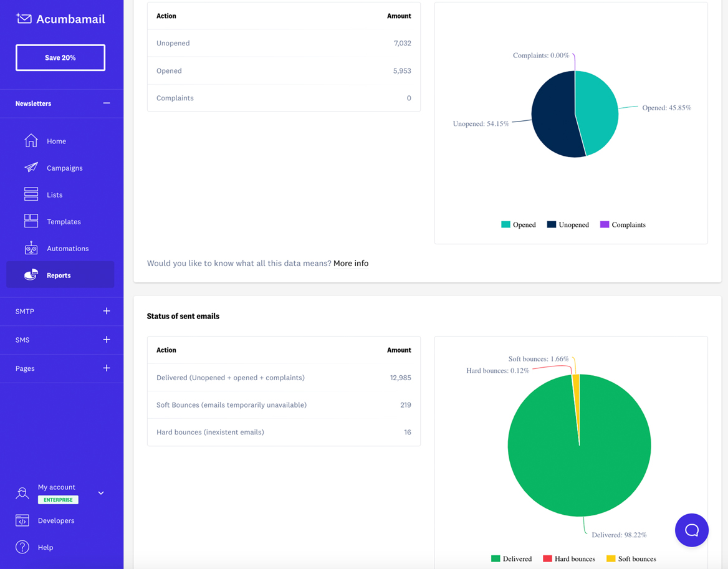Select the Templates icon
The height and width of the screenshot is (569, 728).
pyautogui.click(x=31, y=221)
